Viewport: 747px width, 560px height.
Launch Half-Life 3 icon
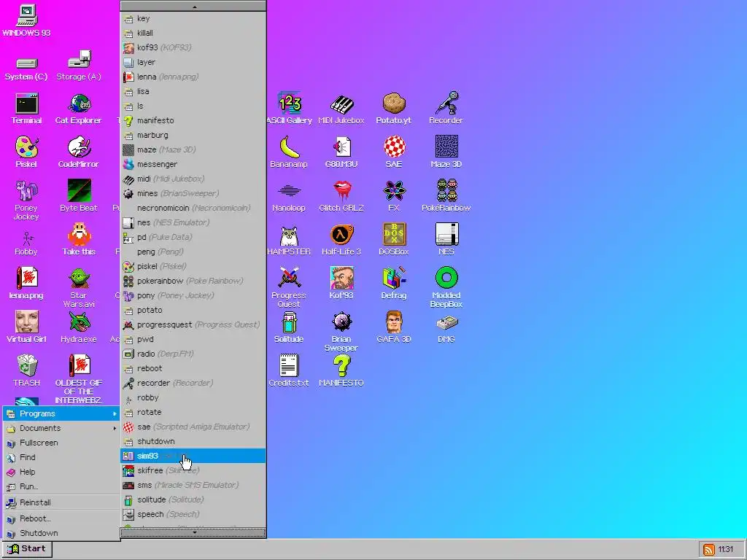(x=341, y=239)
